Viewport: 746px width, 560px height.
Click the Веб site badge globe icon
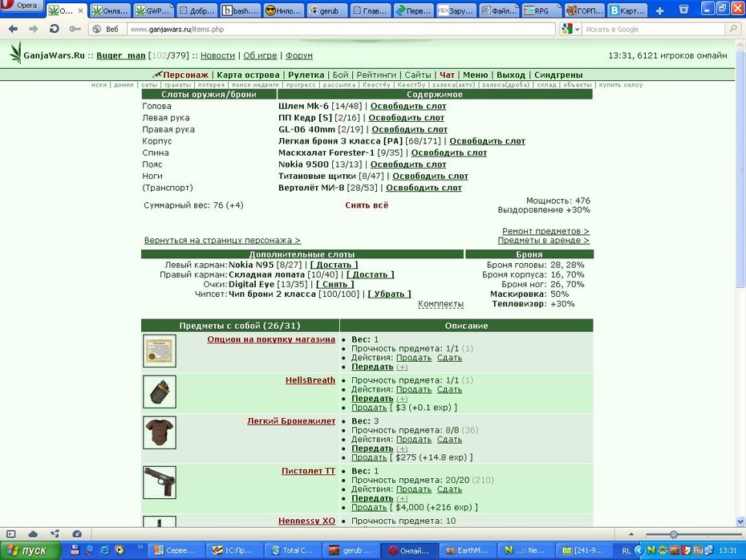(96, 29)
